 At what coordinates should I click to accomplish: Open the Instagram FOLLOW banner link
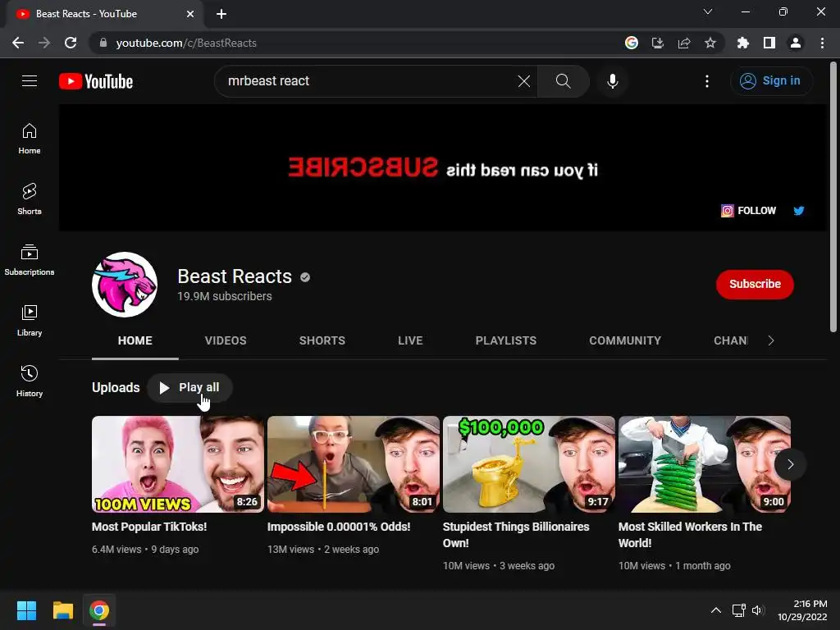pyautogui.click(x=748, y=211)
